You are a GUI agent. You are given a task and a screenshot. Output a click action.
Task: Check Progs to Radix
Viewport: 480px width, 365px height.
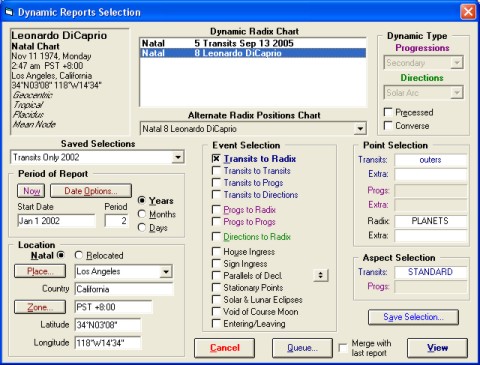[216, 209]
